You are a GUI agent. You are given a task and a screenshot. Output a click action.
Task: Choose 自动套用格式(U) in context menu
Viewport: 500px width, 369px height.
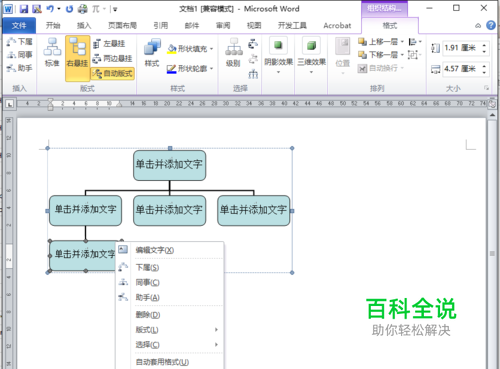click(170, 362)
